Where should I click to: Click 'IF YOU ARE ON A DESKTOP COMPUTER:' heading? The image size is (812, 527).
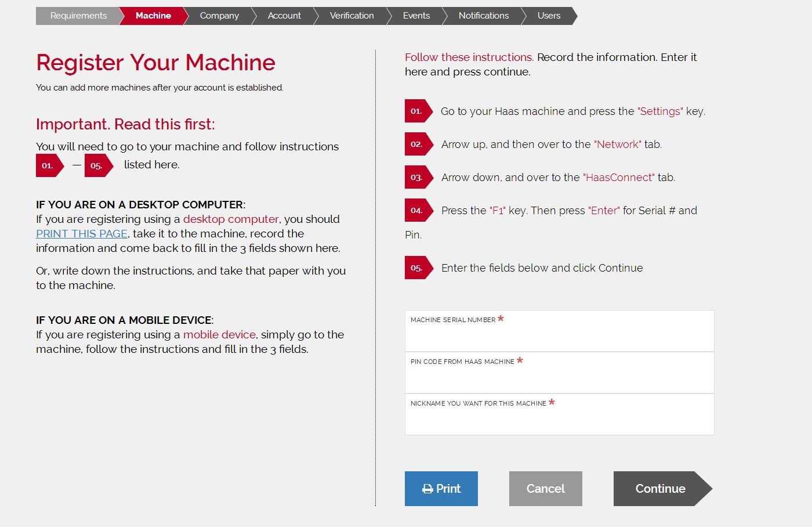tap(140, 204)
